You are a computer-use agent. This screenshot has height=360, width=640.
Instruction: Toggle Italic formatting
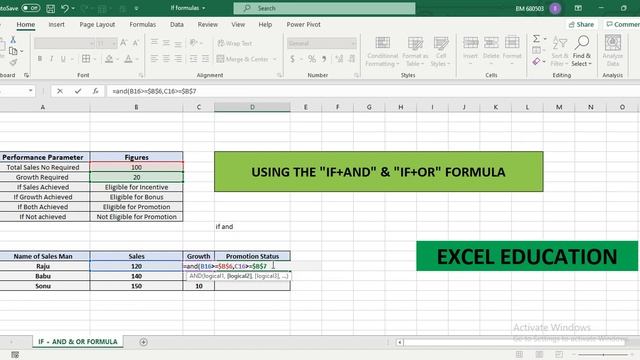51,59
